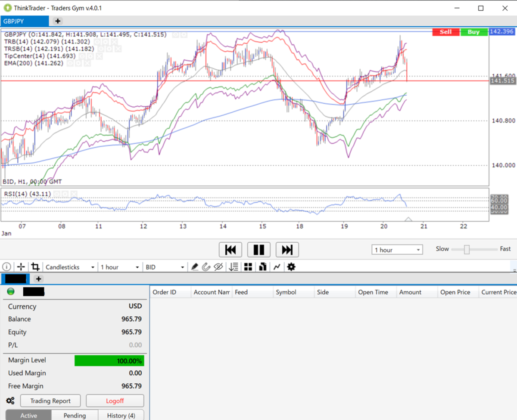Click the Balance value 965.79

click(131, 319)
